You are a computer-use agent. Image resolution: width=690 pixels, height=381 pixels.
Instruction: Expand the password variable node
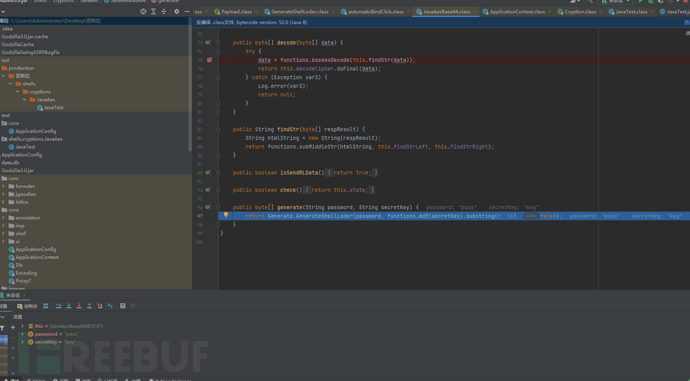tap(22, 334)
